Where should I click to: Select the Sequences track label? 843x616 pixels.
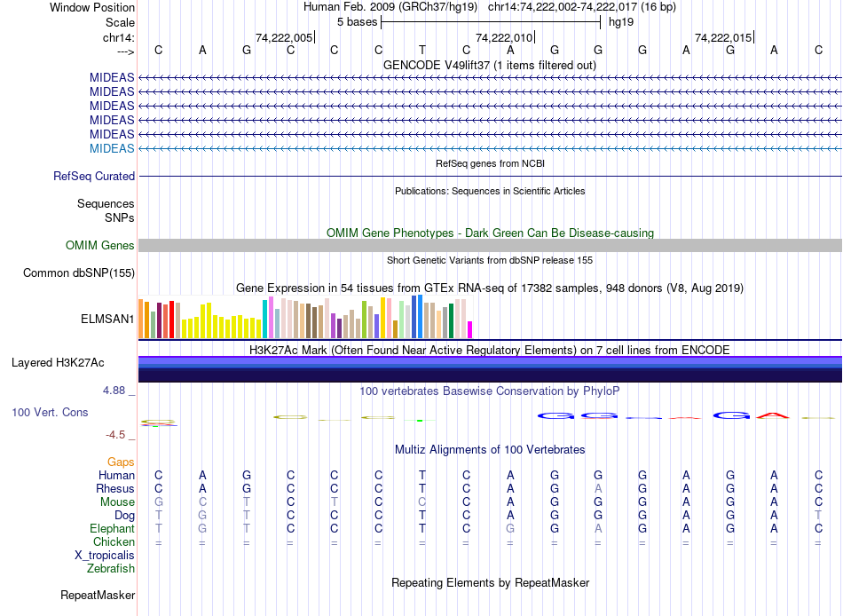click(x=106, y=203)
